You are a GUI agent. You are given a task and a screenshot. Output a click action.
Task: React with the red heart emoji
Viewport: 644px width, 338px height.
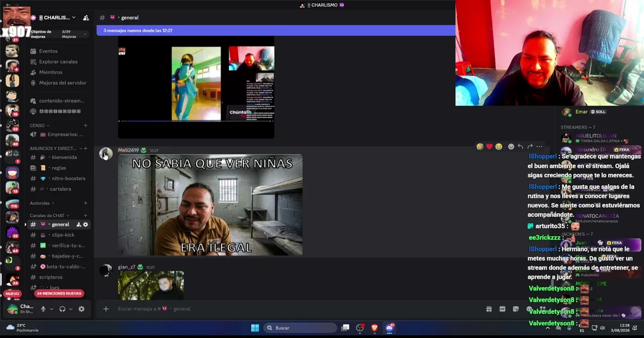(489, 147)
